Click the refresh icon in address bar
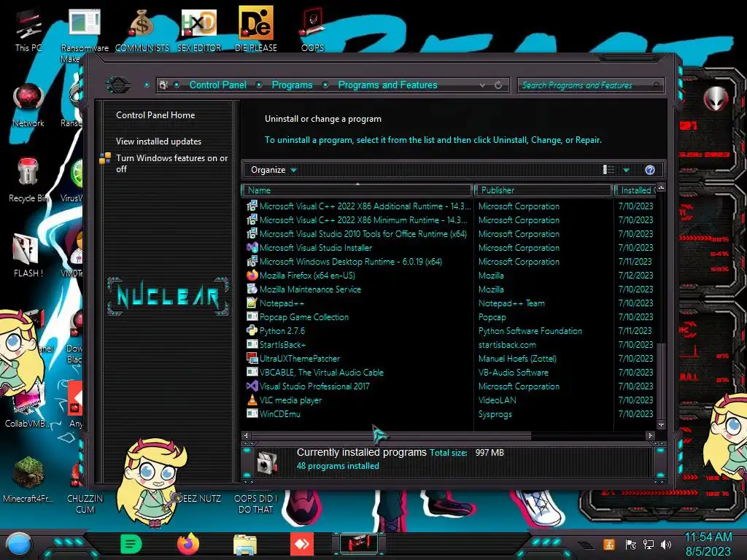This screenshot has height=560, width=747. coord(498,85)
